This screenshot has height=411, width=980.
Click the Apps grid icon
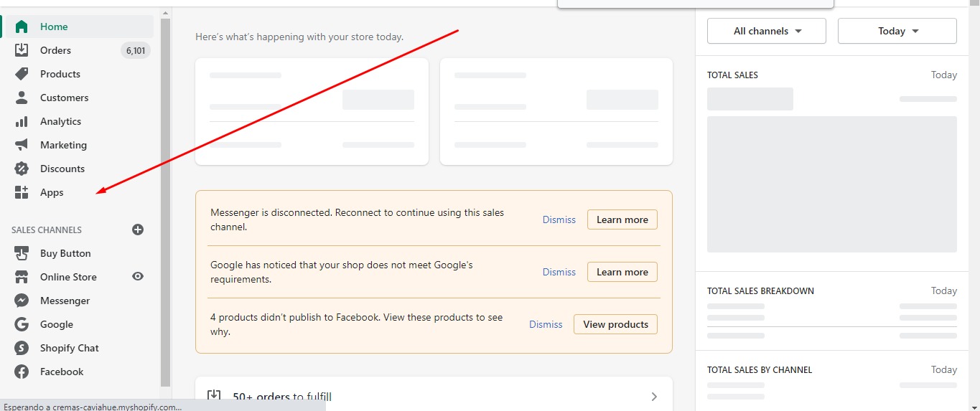point(22,192)
